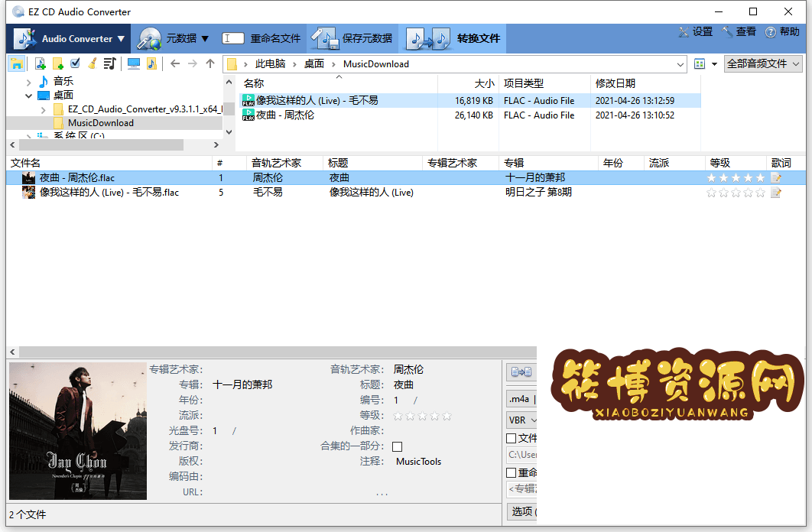Click the 桌面 breadcrumb segment
Screen dimensions: 812x532
click(313, 63)
